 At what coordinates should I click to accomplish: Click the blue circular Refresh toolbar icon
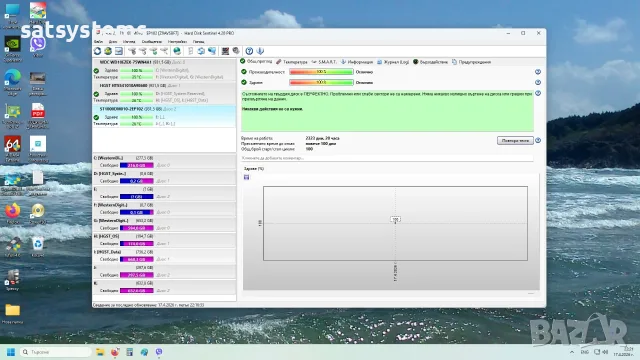[x=97, y=51]
